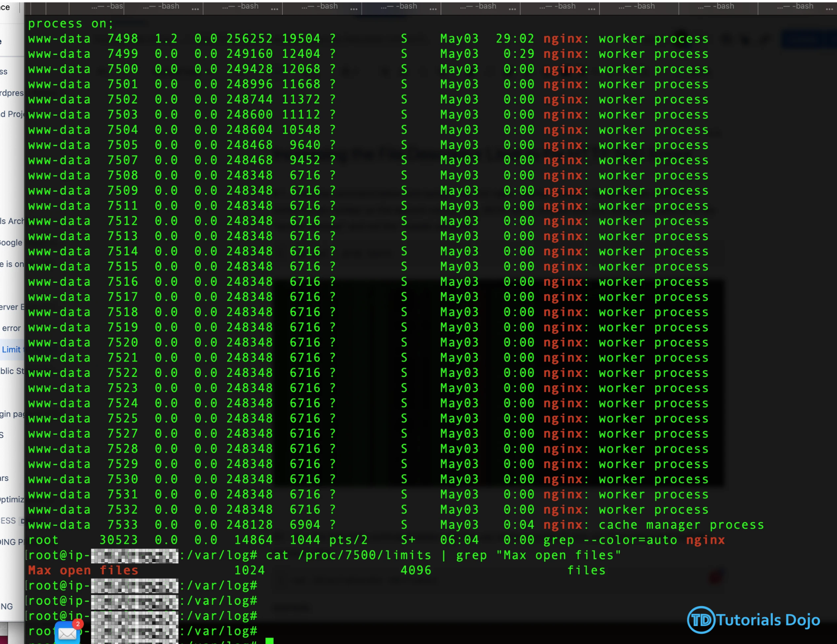
Task: Click the '248744' VSZ value
Action: coord(249,99)
